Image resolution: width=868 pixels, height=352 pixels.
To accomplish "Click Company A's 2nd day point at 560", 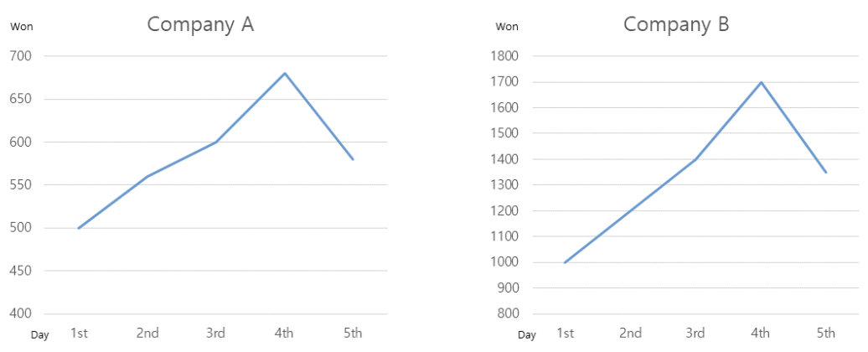I will (x=147, y=177).
